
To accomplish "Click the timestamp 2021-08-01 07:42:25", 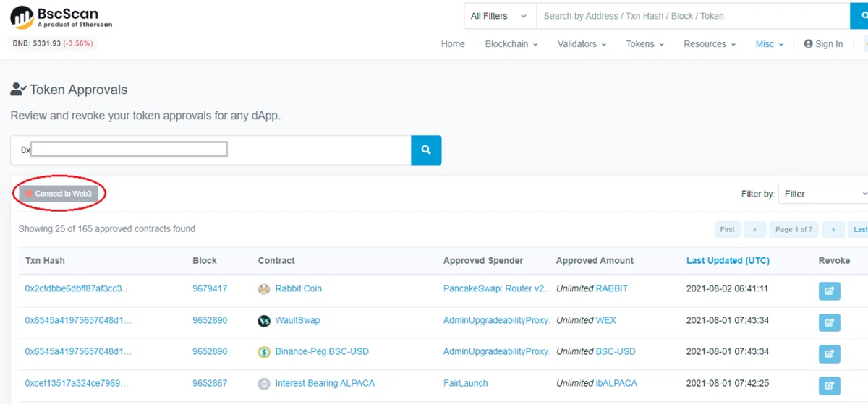I will (x=727, y=383).
